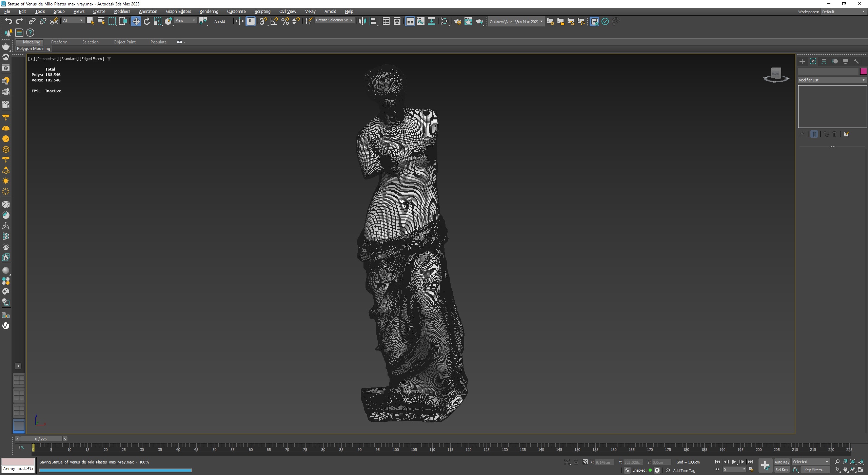
Task: Toggle Auto Key mode
Action: point(782,462)
